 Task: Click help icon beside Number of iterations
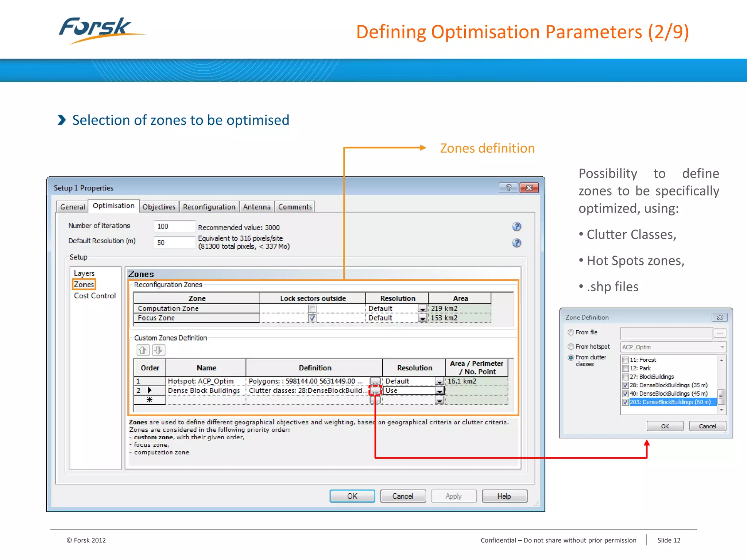pyautogui.click(x=516, y=227)
